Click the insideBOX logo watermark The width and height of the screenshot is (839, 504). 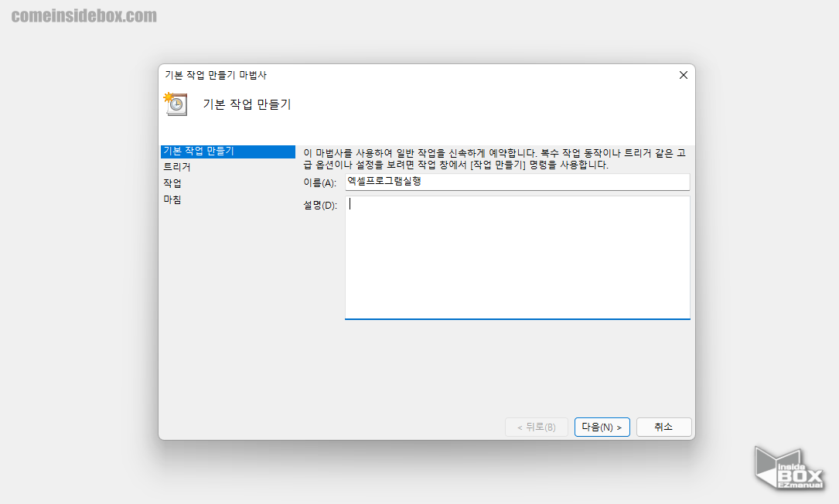tap(787, 468)
